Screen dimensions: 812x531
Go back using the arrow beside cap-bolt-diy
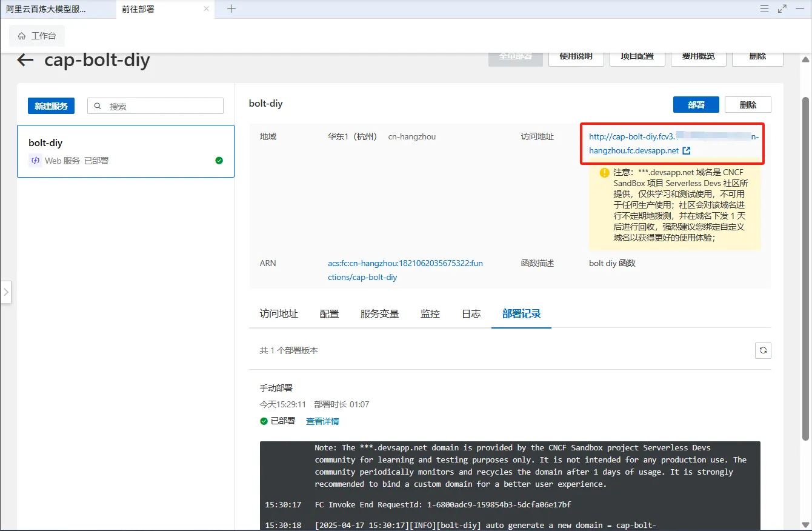(25, 60)
